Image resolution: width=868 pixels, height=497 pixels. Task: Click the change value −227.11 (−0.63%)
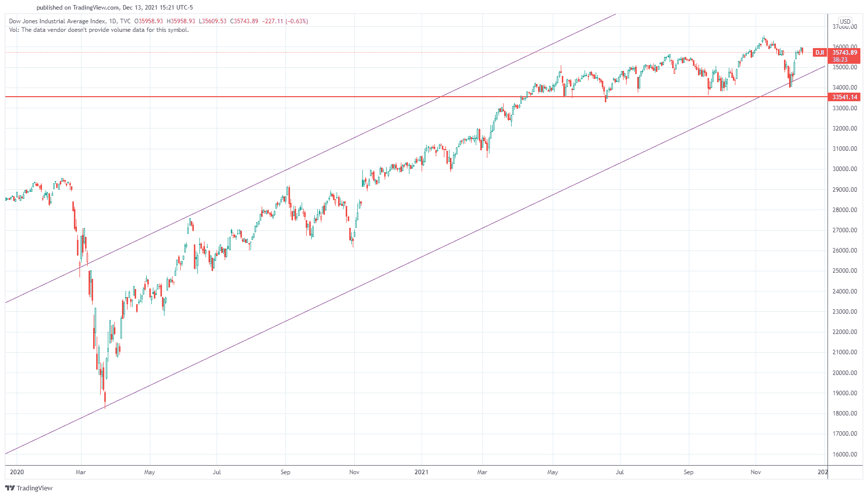[x=285, y=21]
